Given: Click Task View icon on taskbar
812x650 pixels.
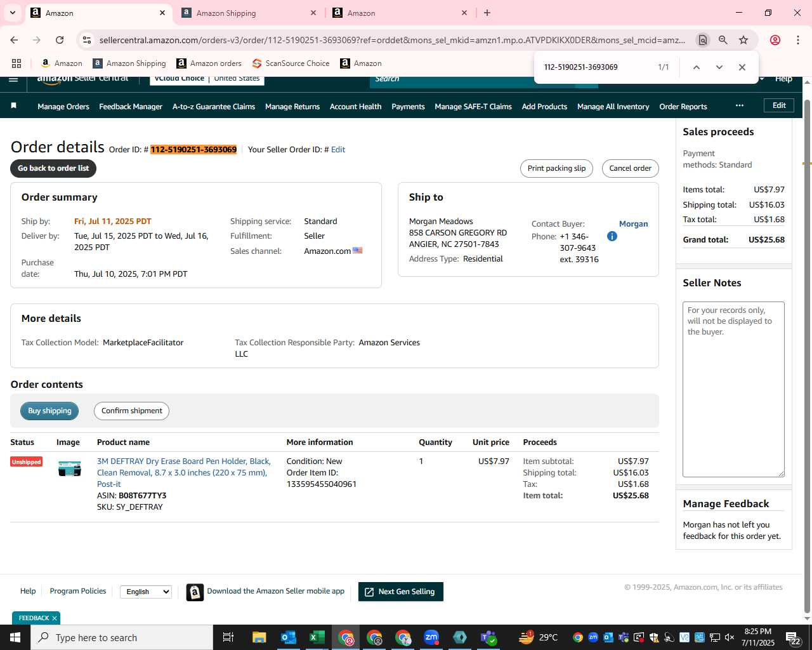Looking at the screenshot, I should click(228, 637).
